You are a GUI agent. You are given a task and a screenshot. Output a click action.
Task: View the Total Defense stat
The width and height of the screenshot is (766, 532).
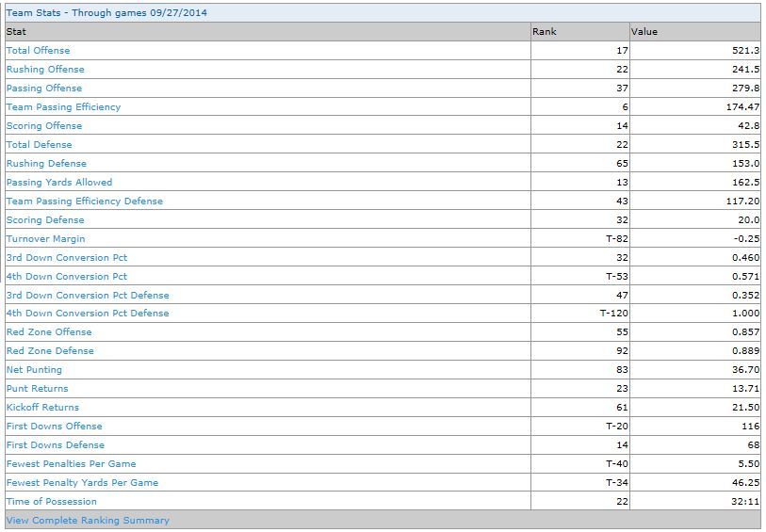pos(39,144)
